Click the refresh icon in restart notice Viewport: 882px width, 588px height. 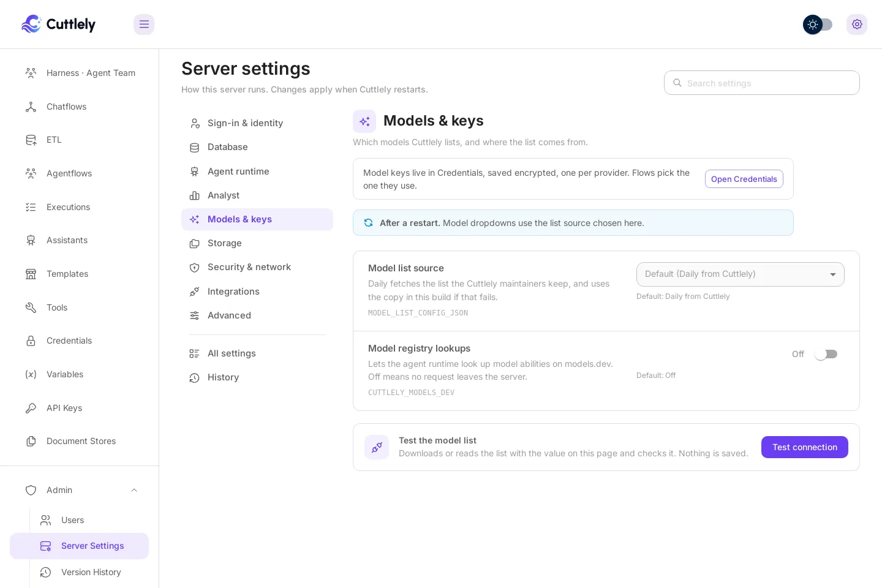click(x=368, y=223)
